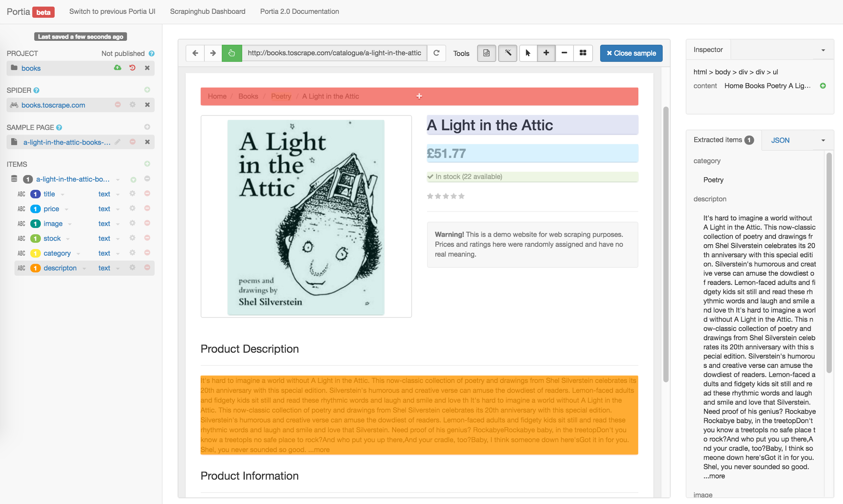Add a new sample page

147,127
